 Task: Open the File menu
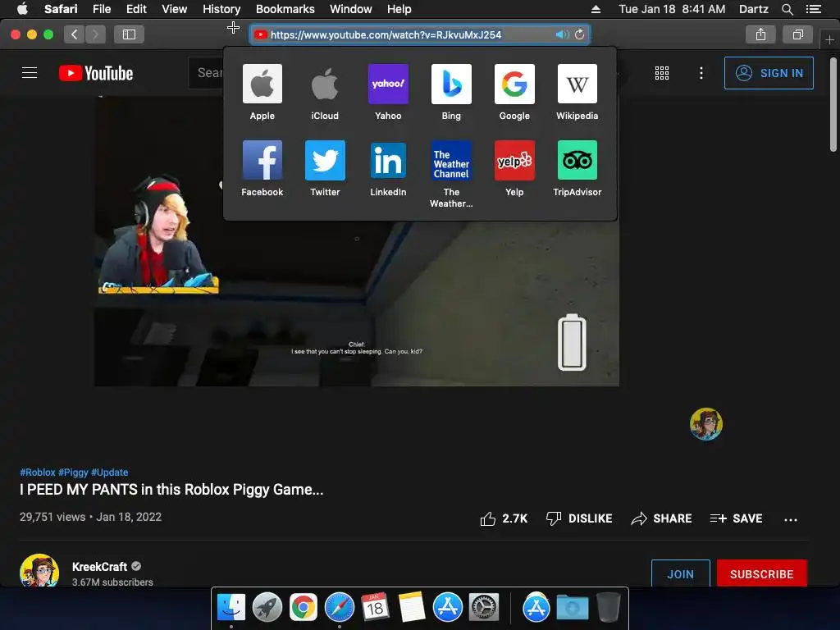[101, 9]
